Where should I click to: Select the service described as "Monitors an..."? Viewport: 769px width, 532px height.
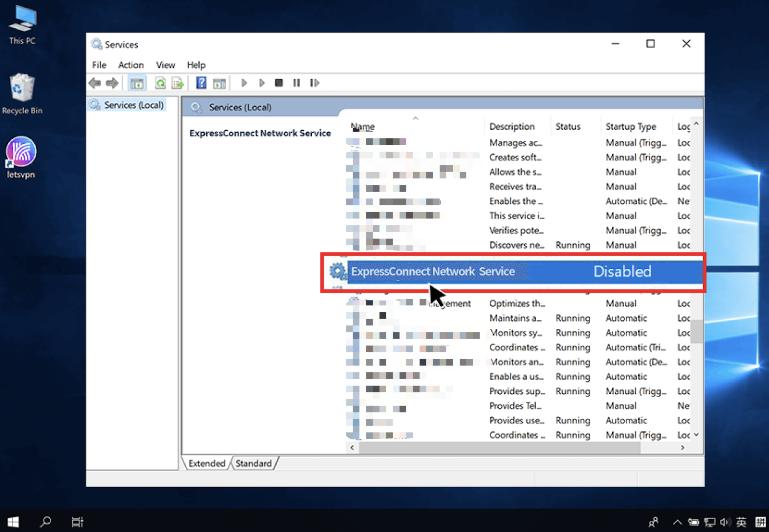(518, 362)
